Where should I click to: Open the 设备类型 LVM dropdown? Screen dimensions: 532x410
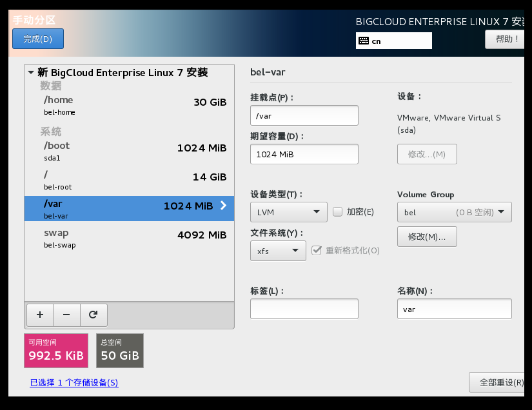[289, 212]
